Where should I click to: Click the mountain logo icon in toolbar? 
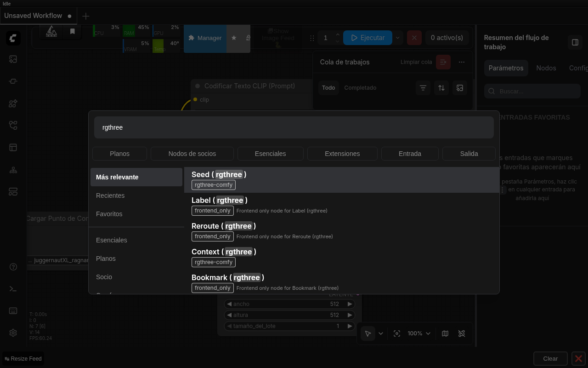click(x=51, y=31)
